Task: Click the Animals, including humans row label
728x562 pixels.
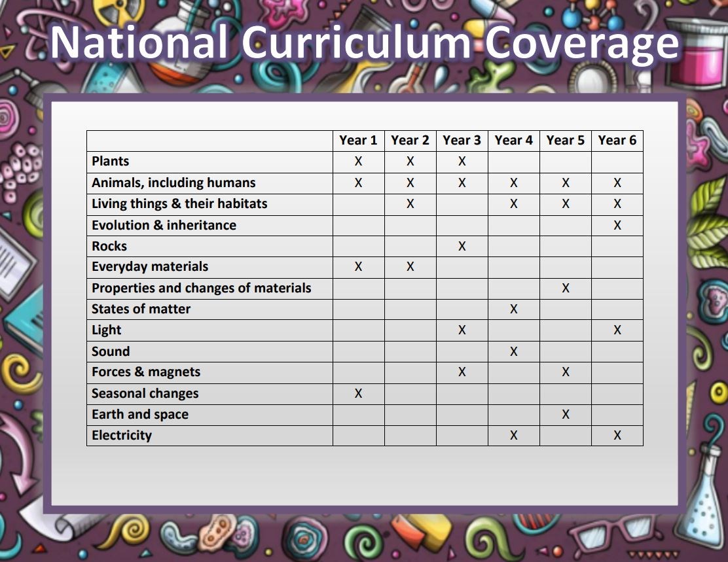Action: (x=173, y=183)
